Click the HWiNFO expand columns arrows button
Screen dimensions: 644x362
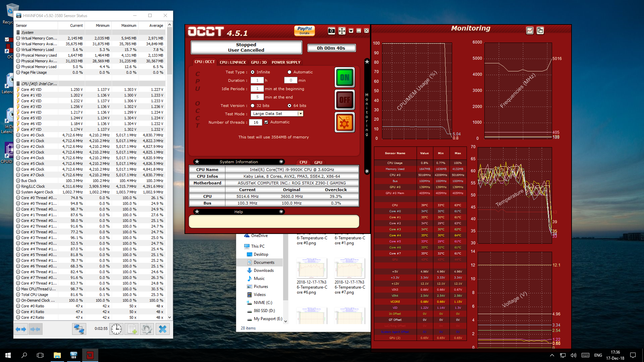(21, 329)
